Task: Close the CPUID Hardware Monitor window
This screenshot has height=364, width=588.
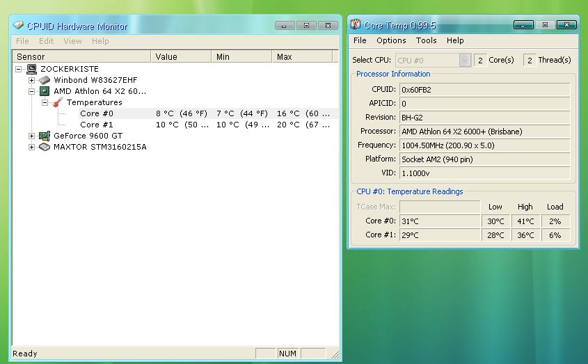Action: tap(328, 26)
